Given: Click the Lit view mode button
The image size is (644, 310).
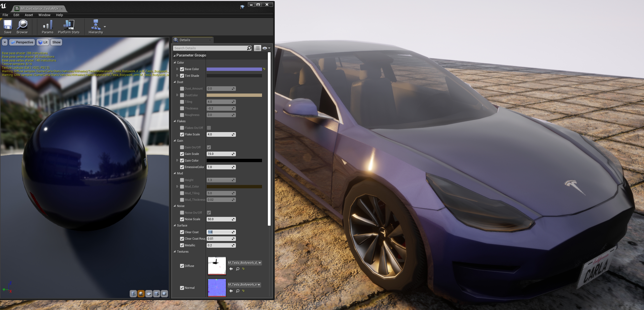Looking at the screenshot, I should coord(43,42).
